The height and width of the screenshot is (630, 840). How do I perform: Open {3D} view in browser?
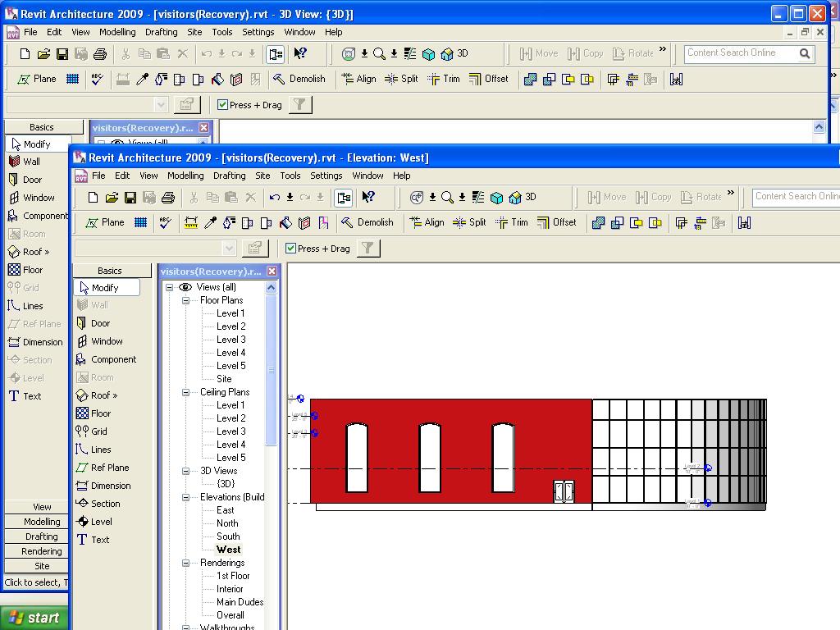pyautogui.click(x=226, y=484)
